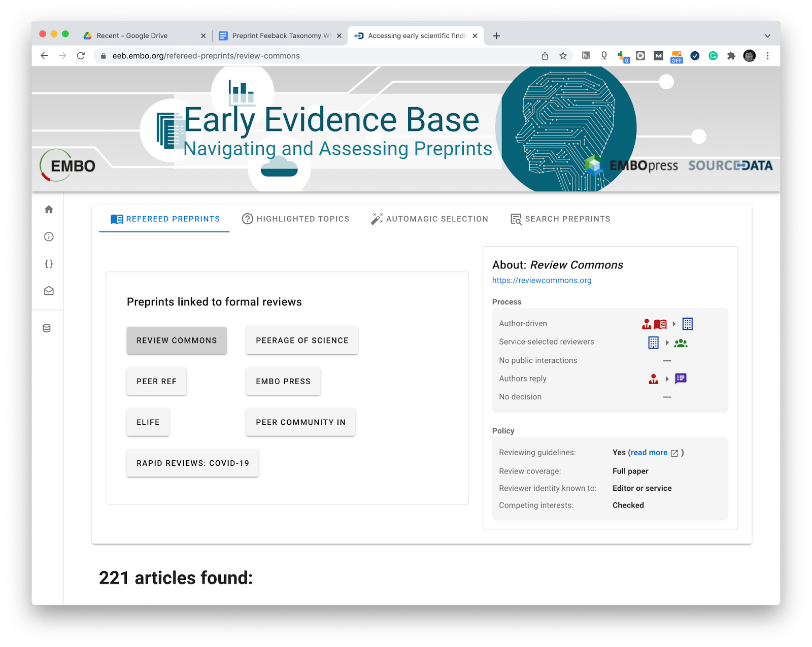
Task: Choose the eLife button
Action: point(148,422)
